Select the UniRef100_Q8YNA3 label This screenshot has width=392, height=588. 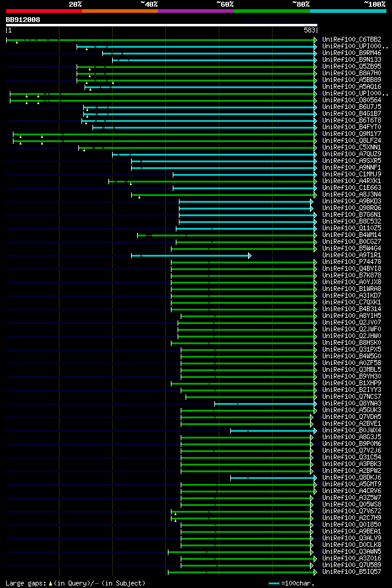(x=352, y=404)
